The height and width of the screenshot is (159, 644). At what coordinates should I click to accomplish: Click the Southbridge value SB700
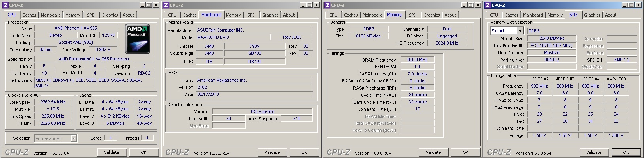(x=255, y=53)
